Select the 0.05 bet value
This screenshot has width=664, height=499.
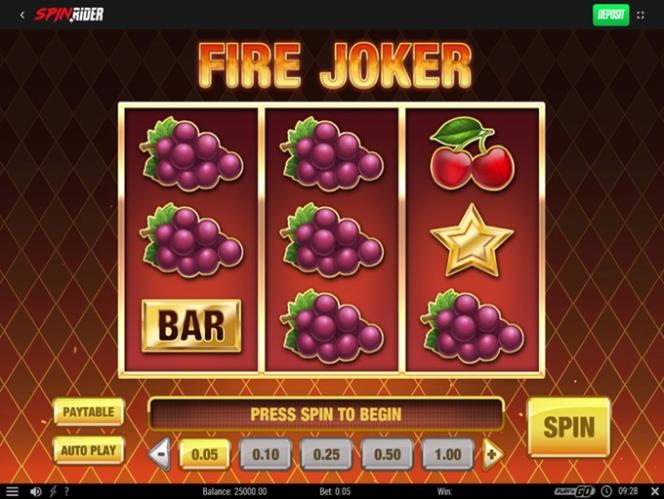pos(205,455)
